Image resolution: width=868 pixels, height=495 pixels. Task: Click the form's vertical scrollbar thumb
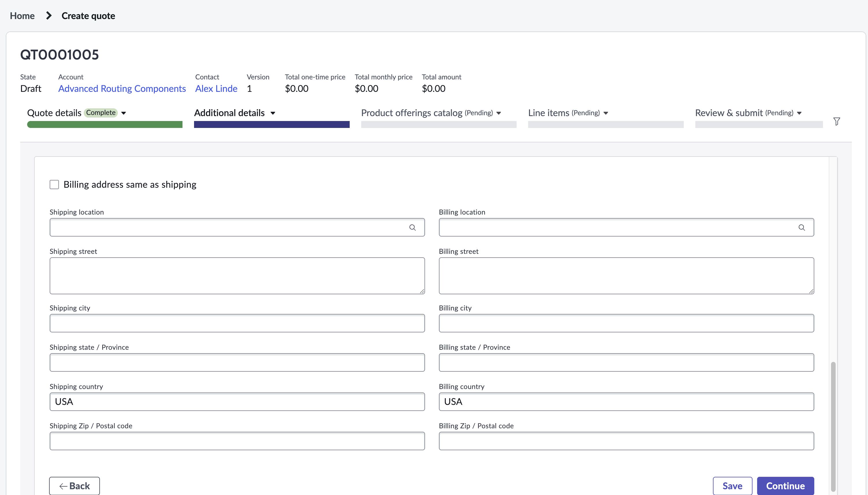pos(833,427)
